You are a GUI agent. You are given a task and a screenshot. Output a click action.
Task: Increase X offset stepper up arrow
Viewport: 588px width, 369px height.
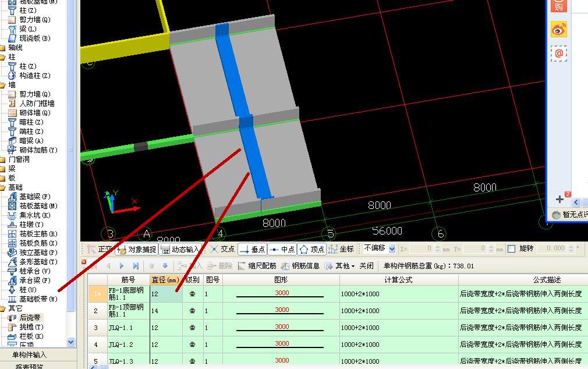[437, 246]
